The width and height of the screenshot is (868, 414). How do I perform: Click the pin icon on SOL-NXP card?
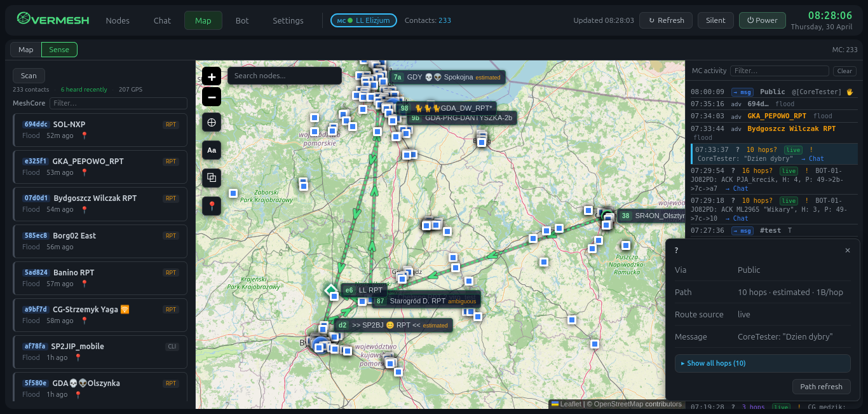[84, 135]
